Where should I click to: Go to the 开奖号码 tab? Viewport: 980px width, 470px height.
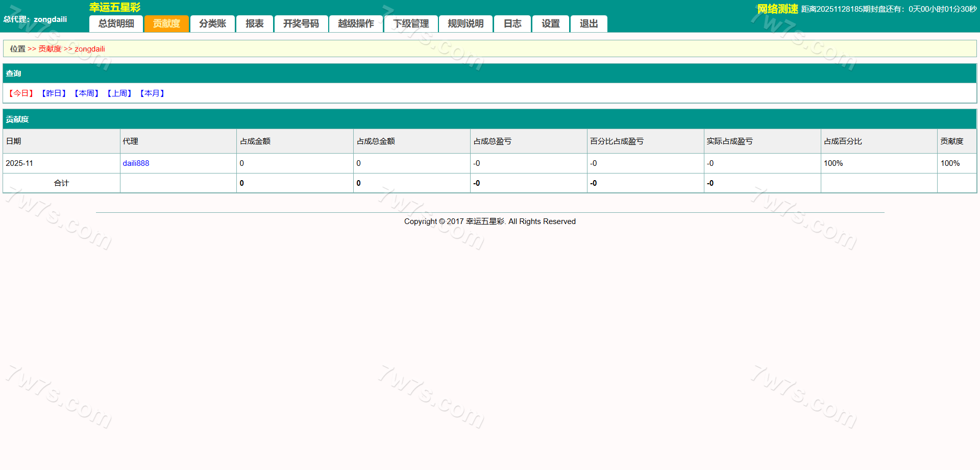click(301, 24)
